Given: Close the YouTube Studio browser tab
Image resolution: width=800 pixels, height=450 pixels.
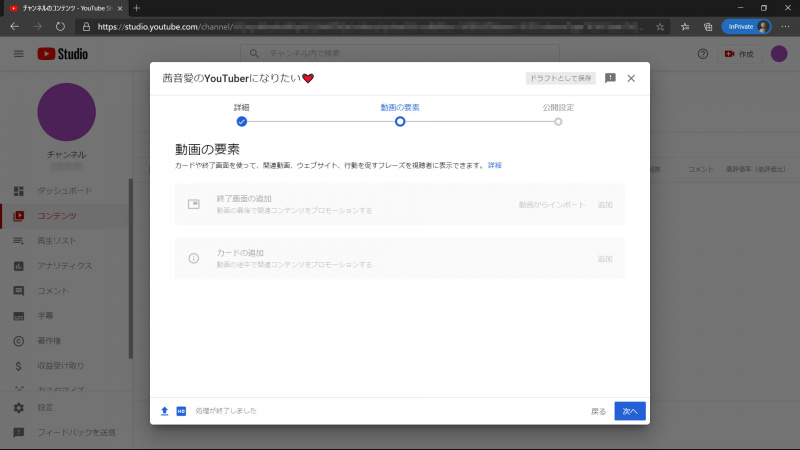Looking at the screenshot, I should 120,8.
